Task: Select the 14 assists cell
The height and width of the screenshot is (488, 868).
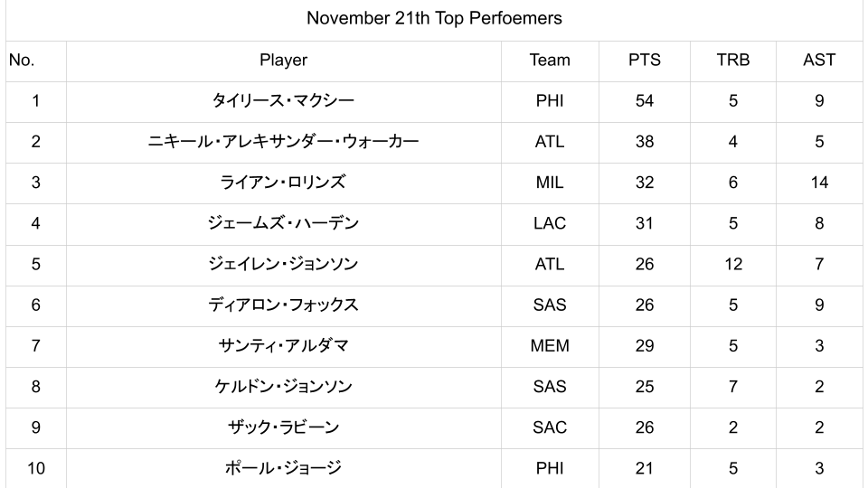Action: point(819,183)
